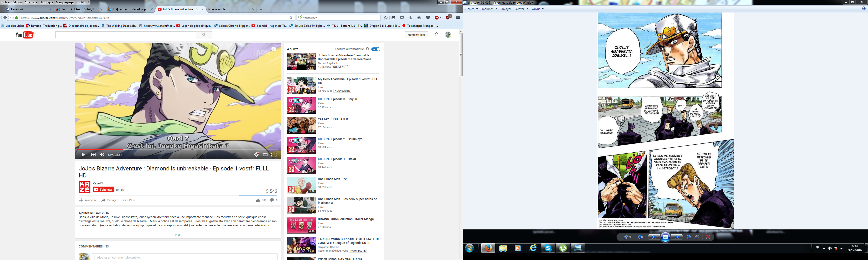Image resolution: width=868 pixels, height=260 pixels.
Task: Reload the page in Firefox
Action: 291,18
